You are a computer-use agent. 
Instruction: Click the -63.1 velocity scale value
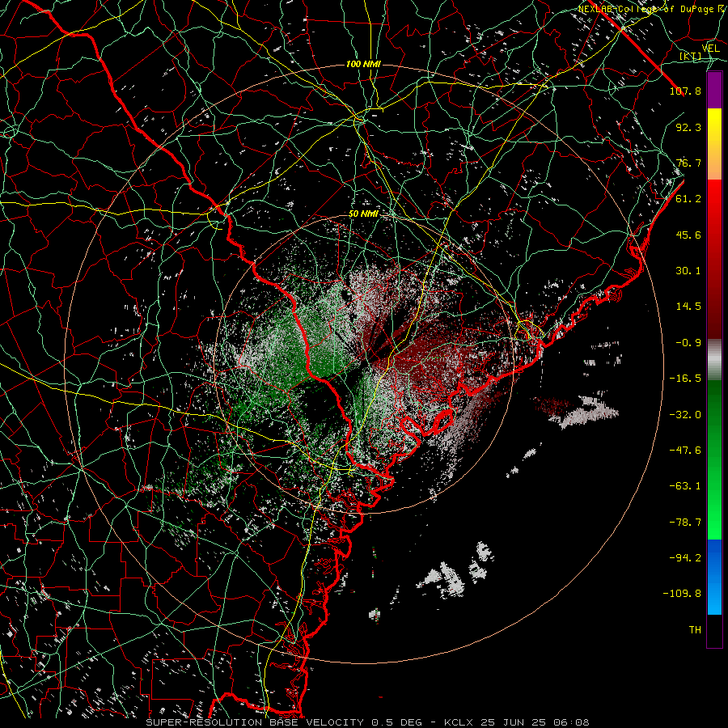click(685, 486)
